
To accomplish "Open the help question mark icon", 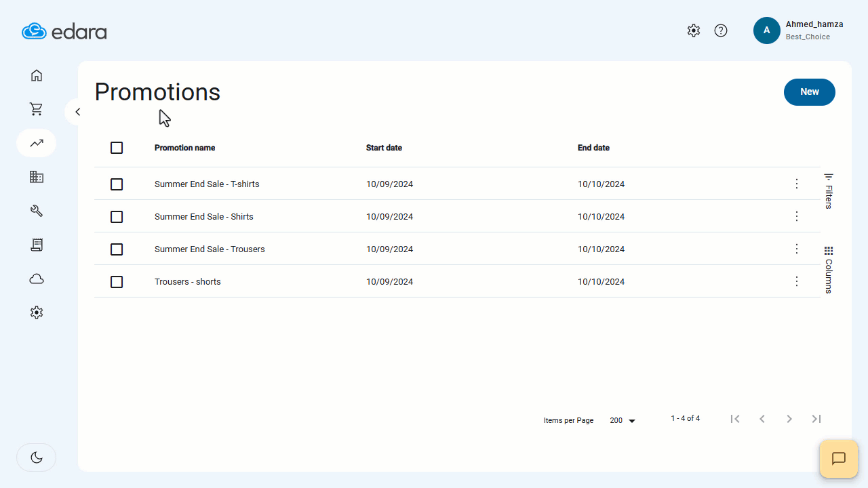I will coord(721,30).
